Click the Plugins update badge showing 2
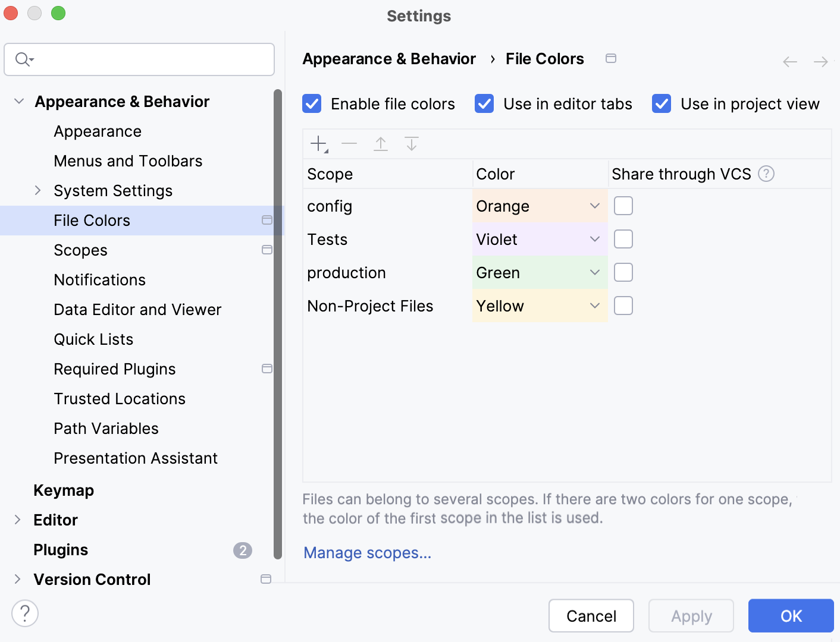 (243, 550)
